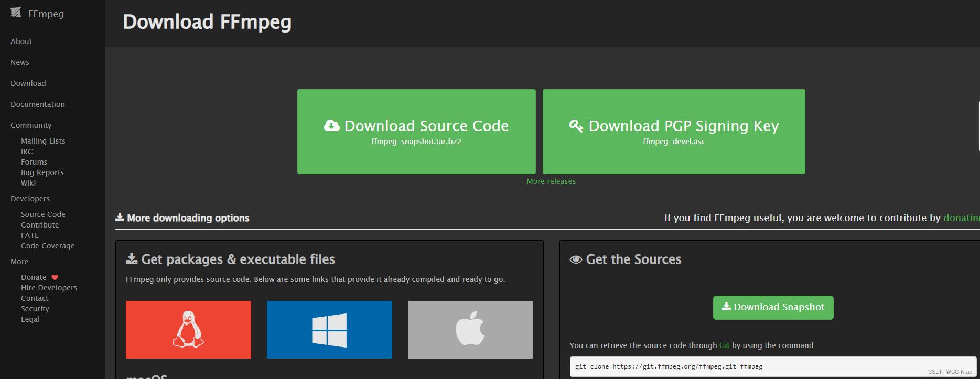Open Documentation from the sidebar
Viewport: 980px width, 379px height.
[38, 104]
